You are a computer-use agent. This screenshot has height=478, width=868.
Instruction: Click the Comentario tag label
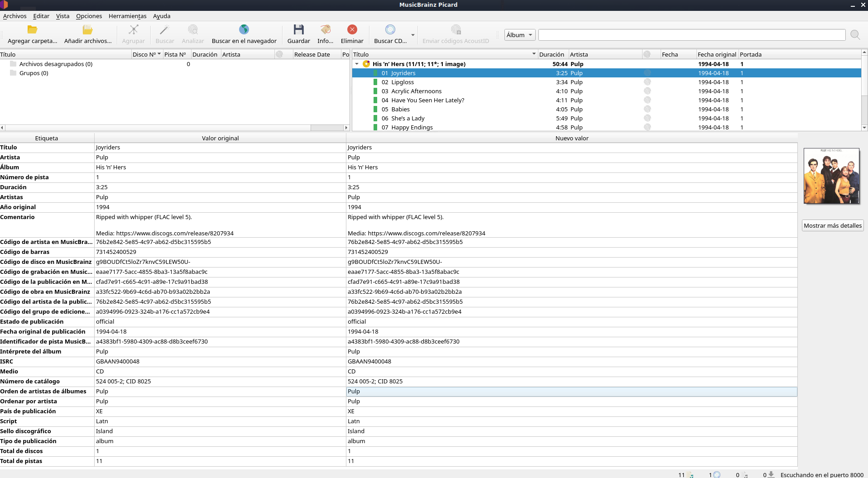[17, 217]
